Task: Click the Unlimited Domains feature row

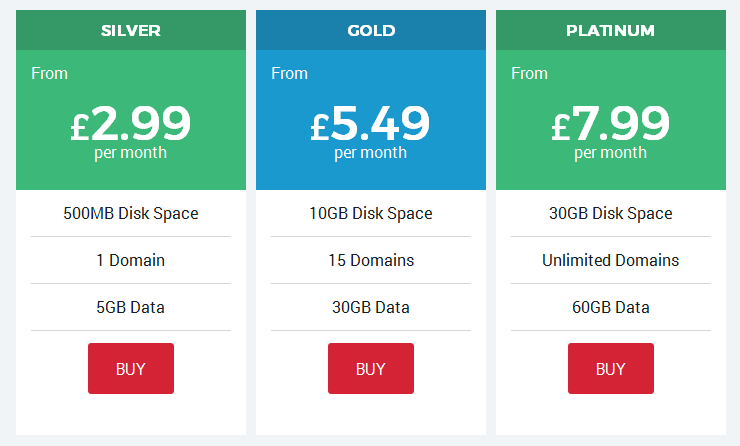Action: point(611,260)
